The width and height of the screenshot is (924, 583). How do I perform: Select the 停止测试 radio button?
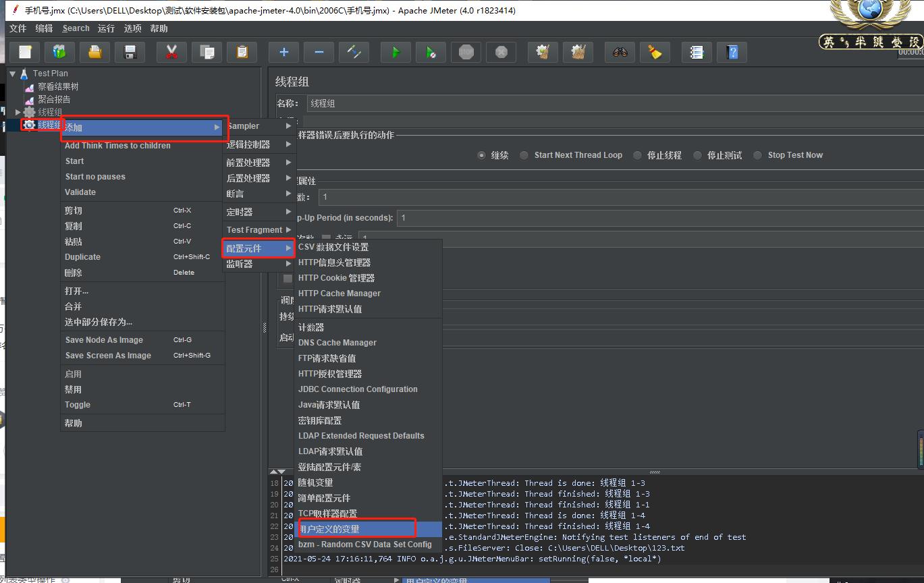(x=697, y=155)
